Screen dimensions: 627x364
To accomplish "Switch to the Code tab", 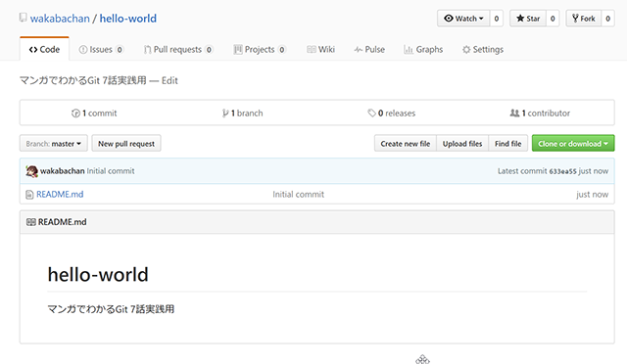I will (44, 49).
